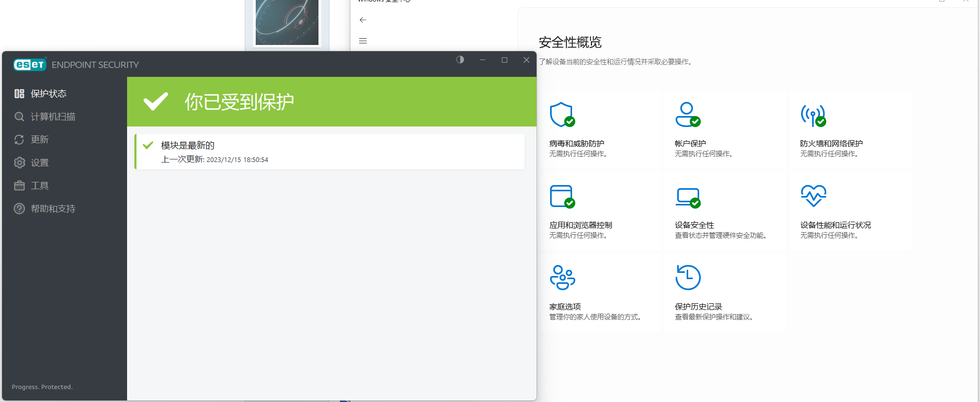This screenshot has height=402, width=980.
Task: Open 病毒和威胁防护 tile label
Action: tap(577, 143)
